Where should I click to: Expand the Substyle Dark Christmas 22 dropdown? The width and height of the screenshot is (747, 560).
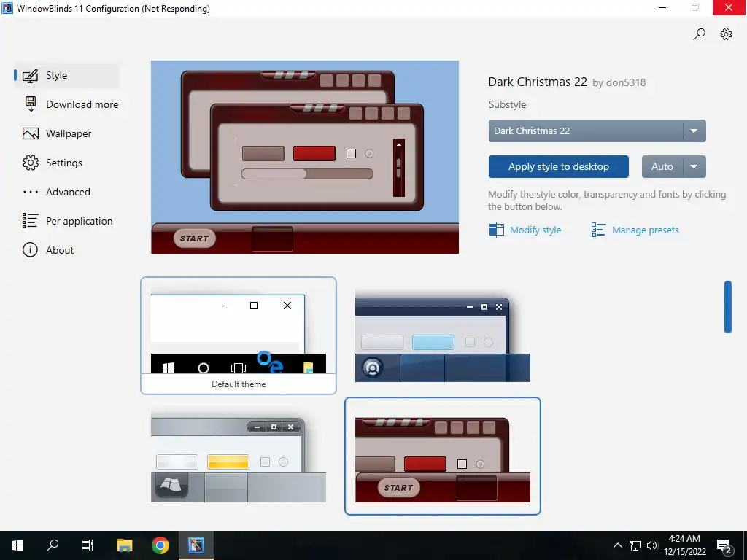point(597,131)
